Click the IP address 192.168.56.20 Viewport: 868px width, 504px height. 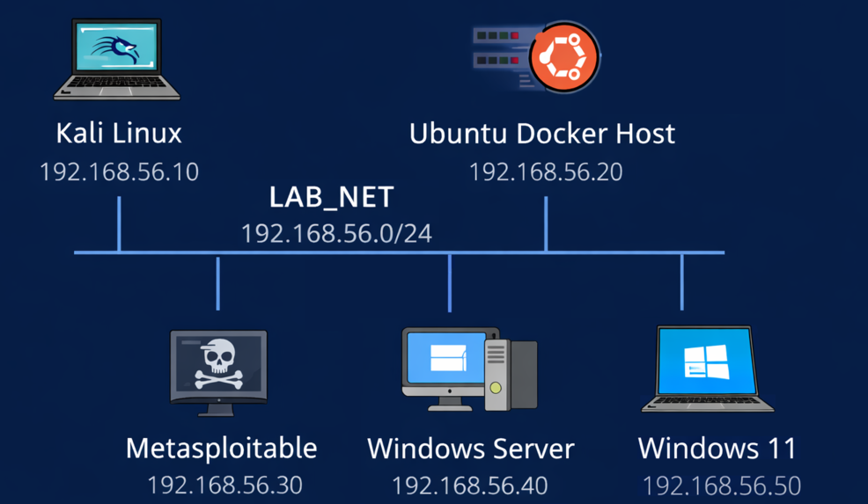pyautogui.click(x=546, y=172)
